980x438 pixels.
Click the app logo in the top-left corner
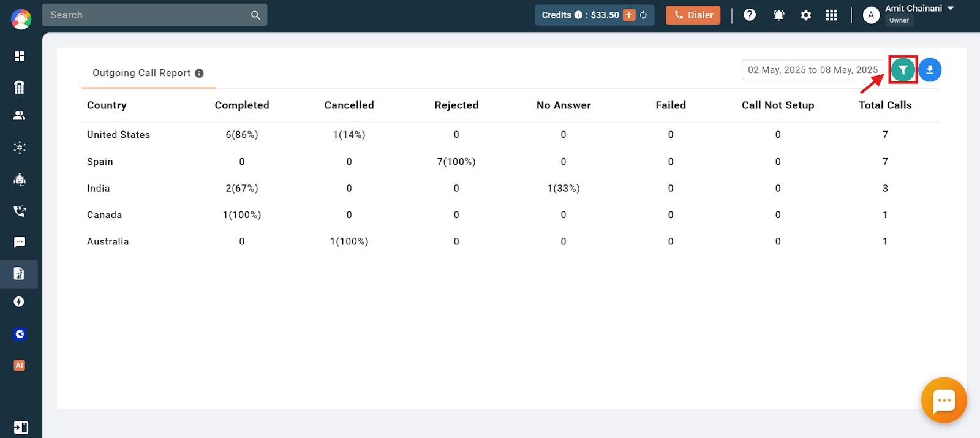(21, 19)
